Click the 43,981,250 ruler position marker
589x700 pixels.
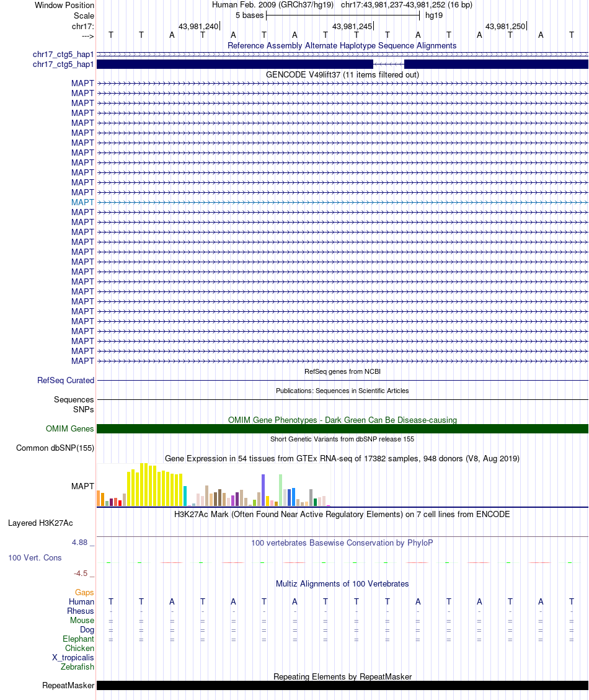[x=506, y=26]
